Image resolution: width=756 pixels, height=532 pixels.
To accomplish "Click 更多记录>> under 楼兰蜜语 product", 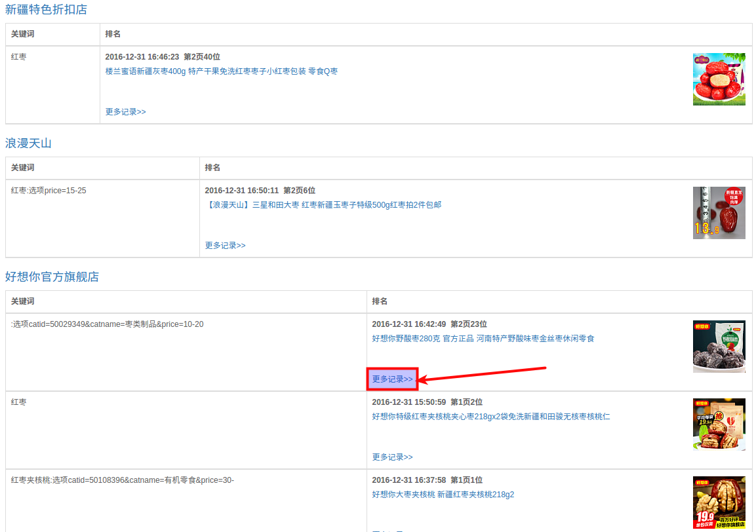I will (125, 112).
